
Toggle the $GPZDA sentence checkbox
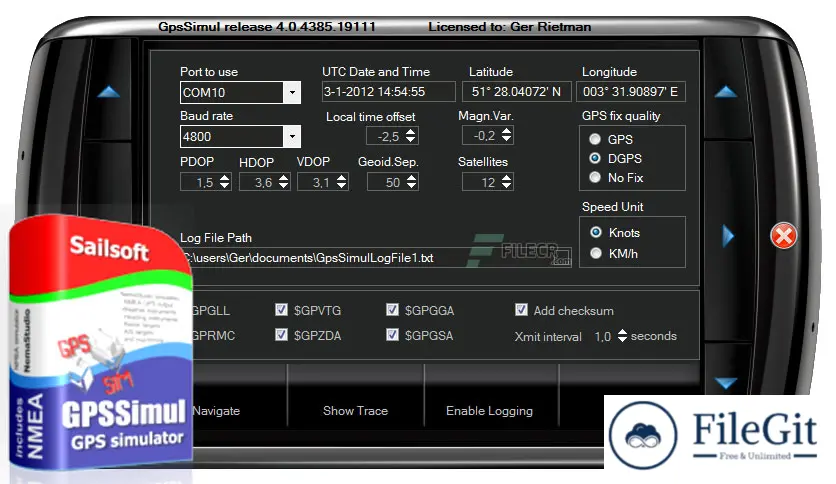point(281,335)
